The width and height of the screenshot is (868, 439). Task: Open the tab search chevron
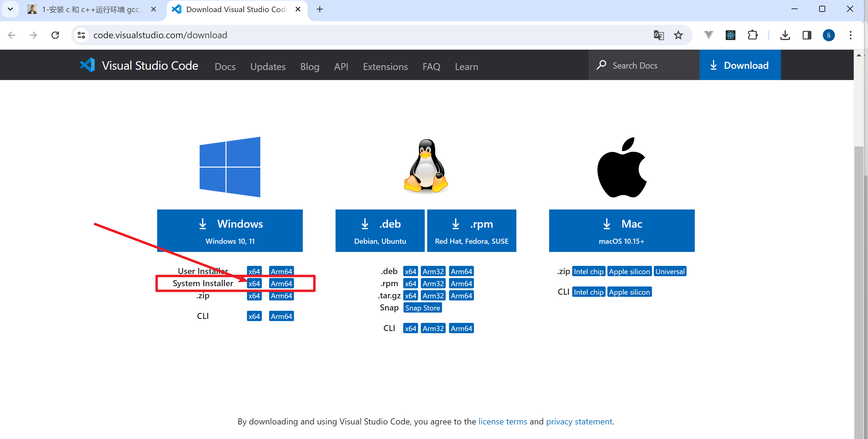[x=10, y=9]
